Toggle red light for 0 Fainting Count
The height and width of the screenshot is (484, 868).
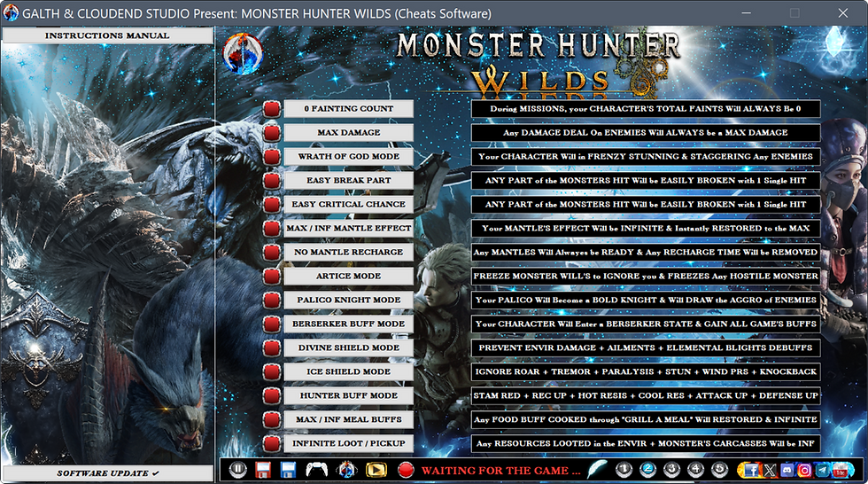[x=272, y=108]
